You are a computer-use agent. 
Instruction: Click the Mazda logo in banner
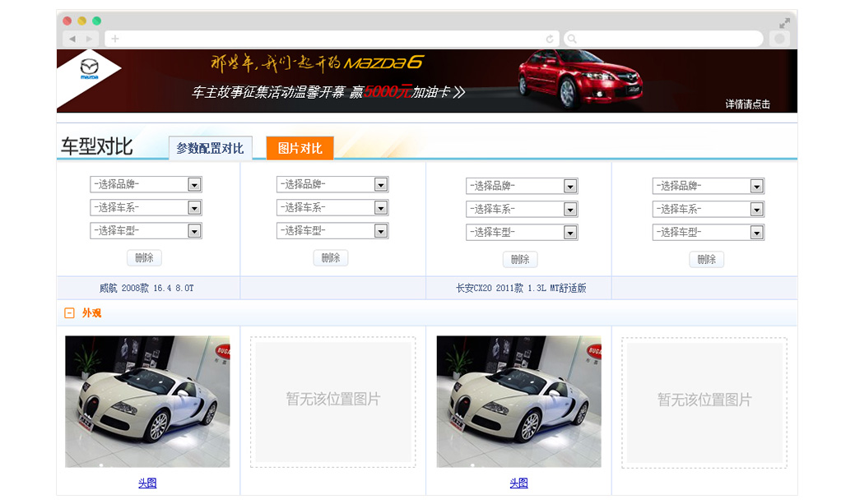click(x=90, y=69)
